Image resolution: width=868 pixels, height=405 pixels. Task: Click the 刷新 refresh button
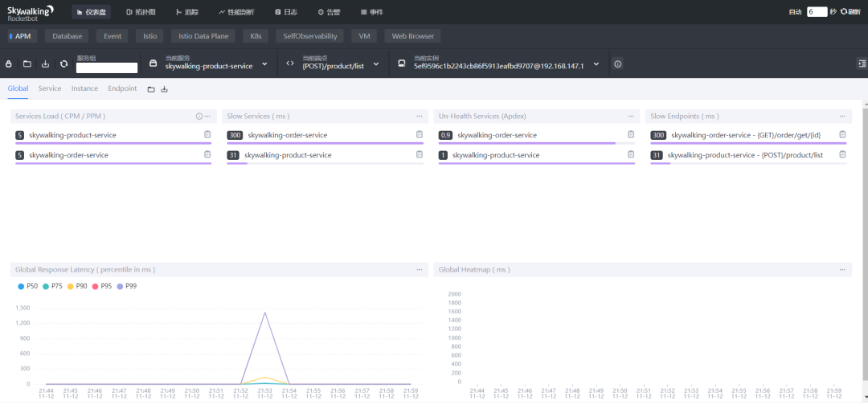850,12
